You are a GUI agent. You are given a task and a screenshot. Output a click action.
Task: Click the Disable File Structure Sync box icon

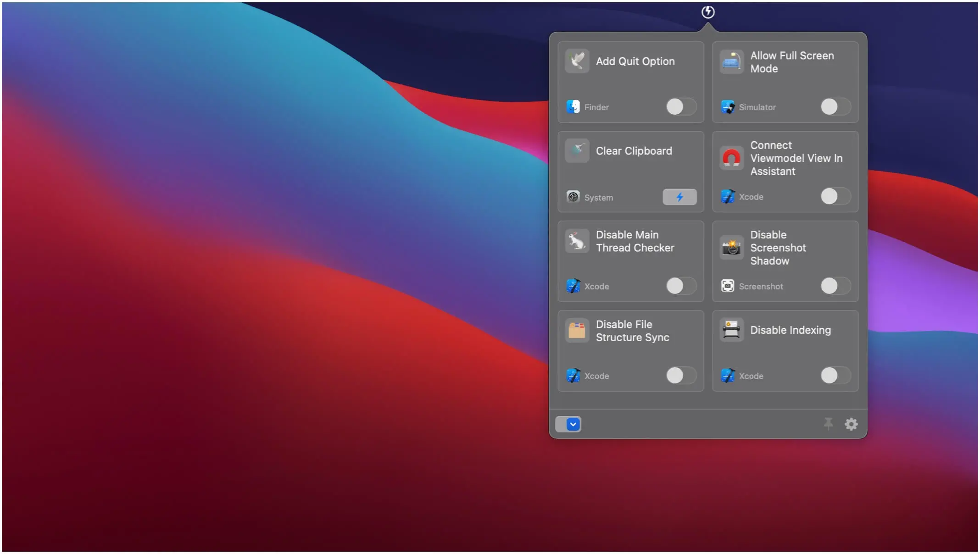click(x=577, y=330)
